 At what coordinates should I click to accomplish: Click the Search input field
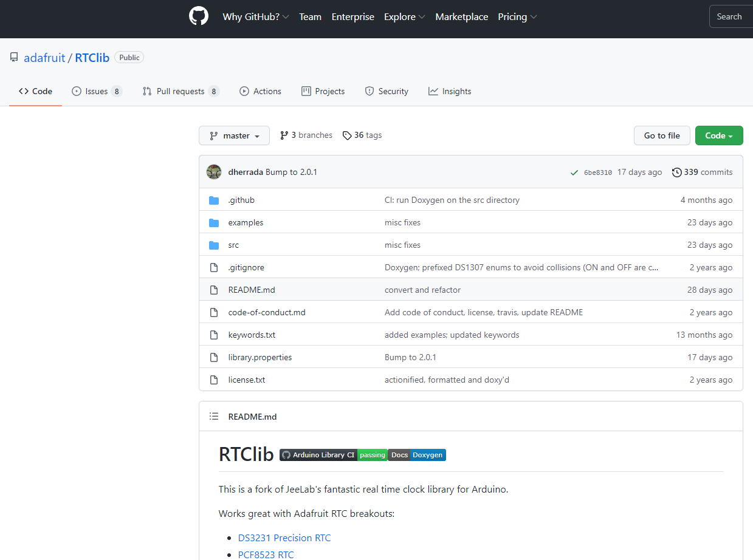(x=731, y=17)
